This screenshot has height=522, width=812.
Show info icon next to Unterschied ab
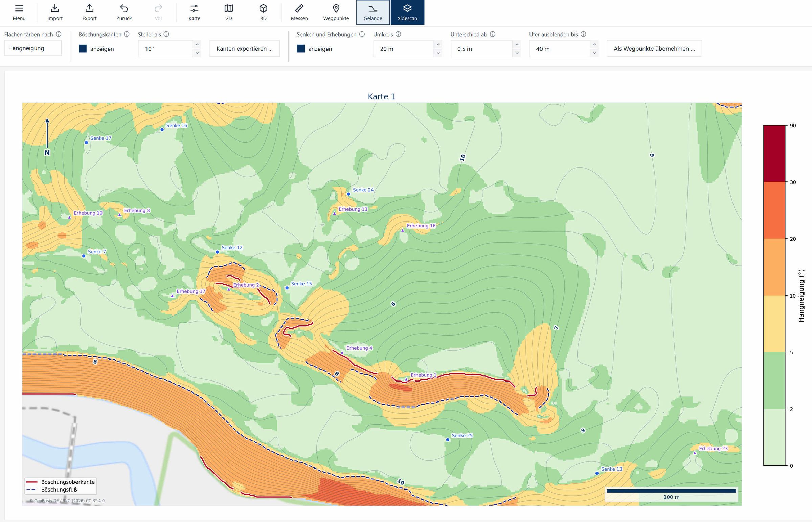coord(493,34)
